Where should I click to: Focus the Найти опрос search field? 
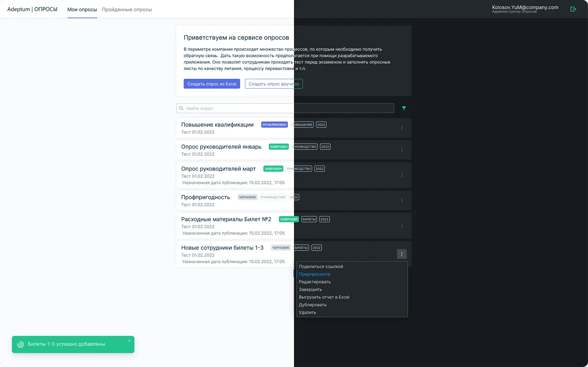click(x=285, y=108)
